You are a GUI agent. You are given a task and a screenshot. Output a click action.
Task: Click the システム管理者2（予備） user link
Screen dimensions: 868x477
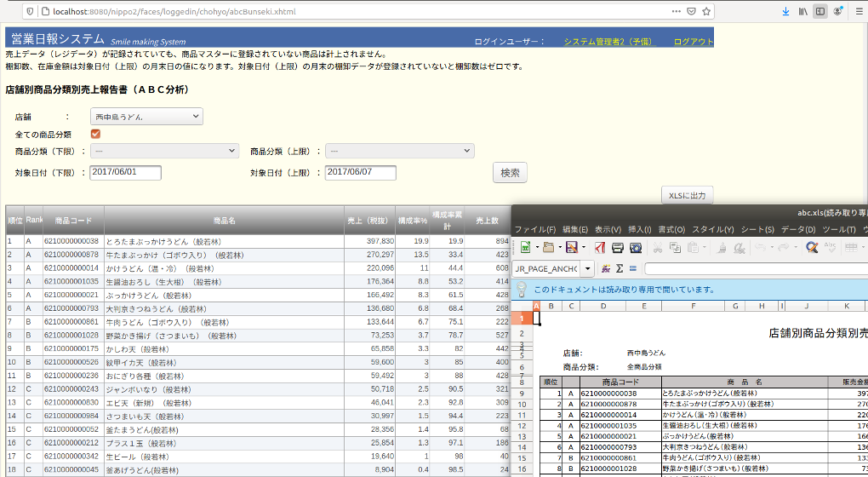pos(608,42)
